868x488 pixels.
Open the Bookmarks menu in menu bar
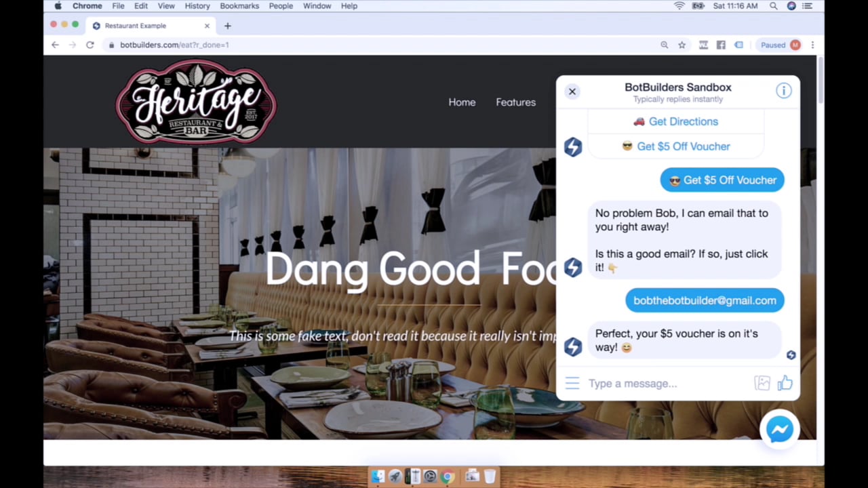[239, 5]
